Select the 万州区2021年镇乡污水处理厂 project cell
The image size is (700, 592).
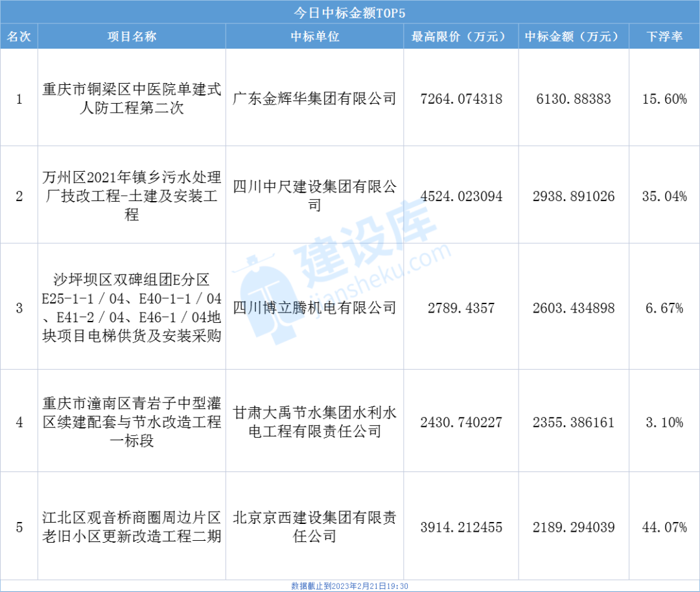pos(132,196)
